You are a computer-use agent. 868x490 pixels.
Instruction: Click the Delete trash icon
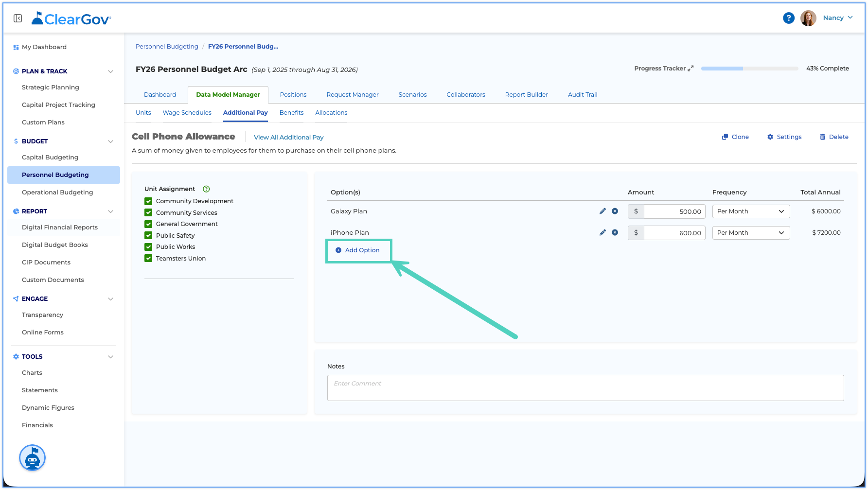823,137
